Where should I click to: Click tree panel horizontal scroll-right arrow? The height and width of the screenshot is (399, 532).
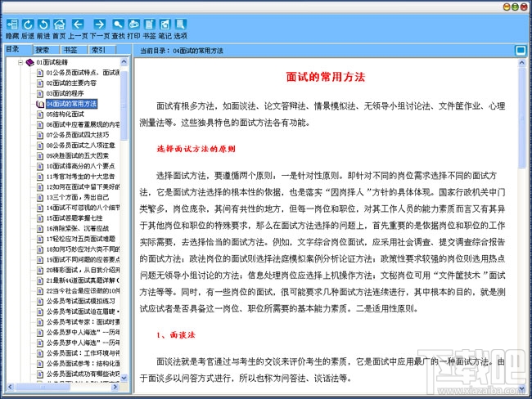(115, 387)
